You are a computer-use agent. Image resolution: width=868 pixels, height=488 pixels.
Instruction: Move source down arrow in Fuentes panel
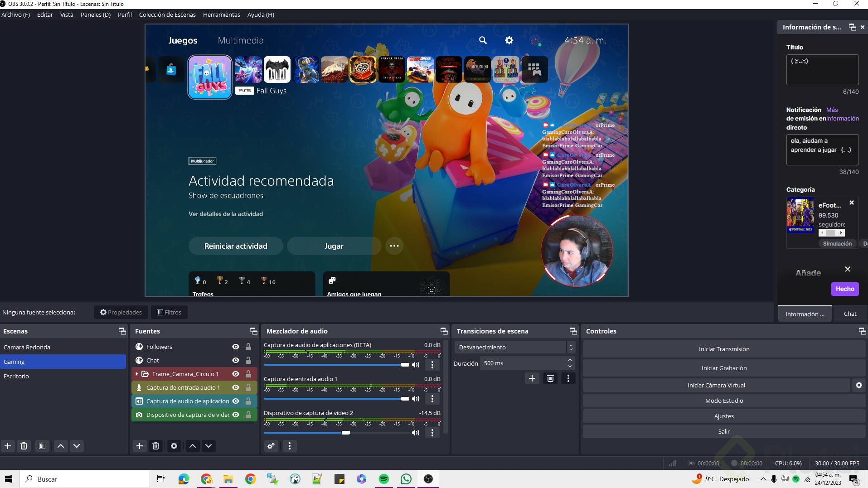[x=209, y=446]
